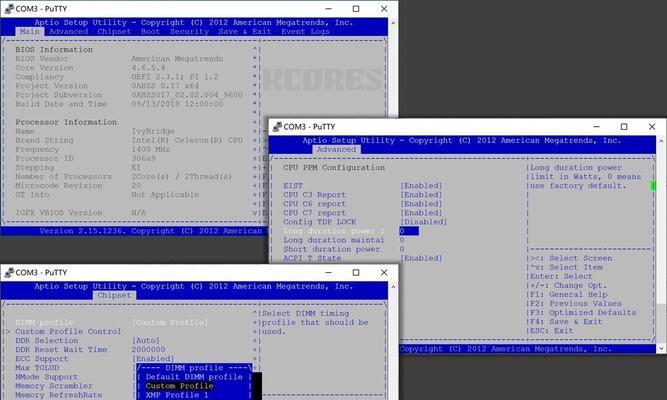This screenshot has width=667, height=400.
Task: Choose XMP Profile 1 in the popup
Action: coord(177,395)
